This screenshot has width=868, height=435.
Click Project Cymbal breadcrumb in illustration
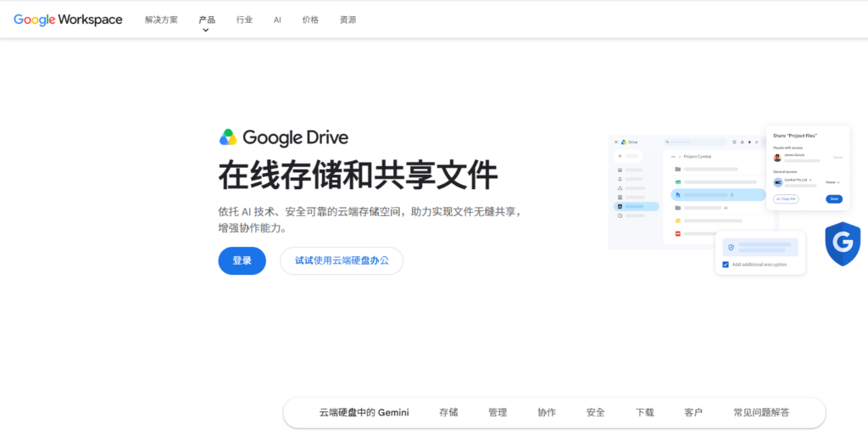point(698,157)
